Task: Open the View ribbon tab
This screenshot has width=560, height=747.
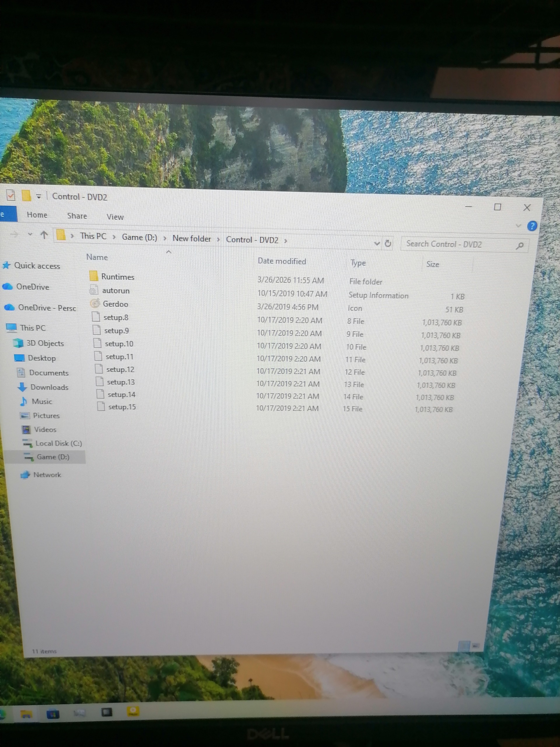Action: pyautogui.click(x=115, y=217)
